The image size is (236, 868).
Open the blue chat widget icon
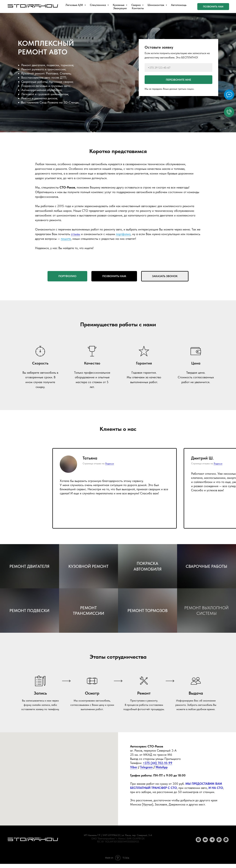[229, 94]
